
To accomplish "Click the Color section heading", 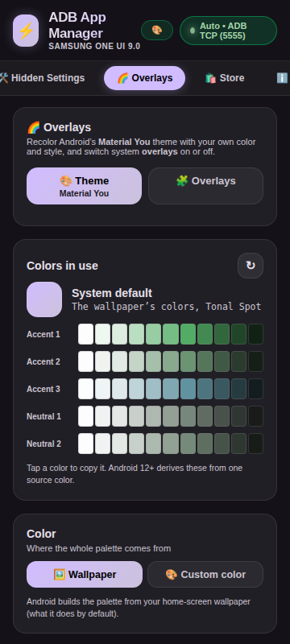I will (x=41, y=534).
